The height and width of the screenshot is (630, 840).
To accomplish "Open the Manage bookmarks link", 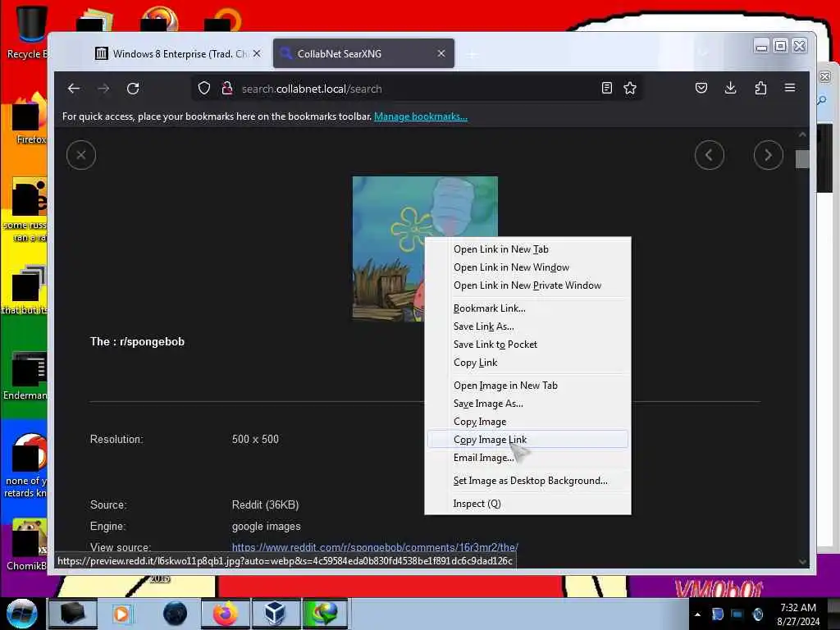I will [x=421, y=116].
